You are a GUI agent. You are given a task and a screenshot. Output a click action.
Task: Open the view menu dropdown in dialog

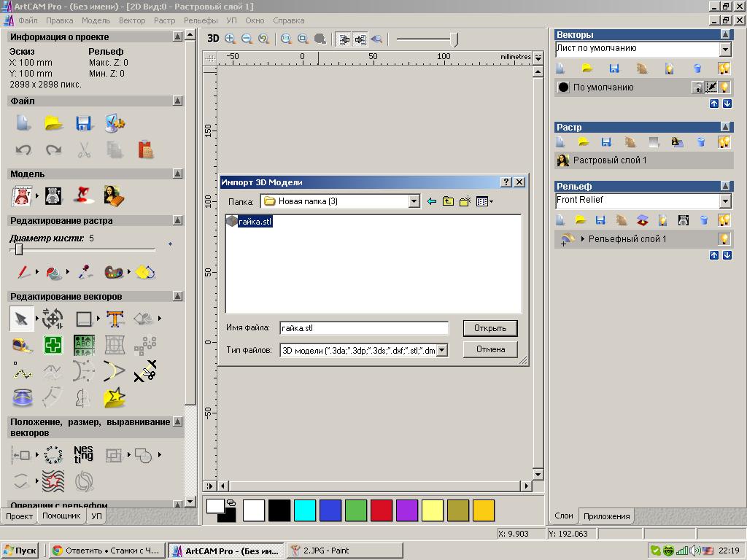pos(485,201)
